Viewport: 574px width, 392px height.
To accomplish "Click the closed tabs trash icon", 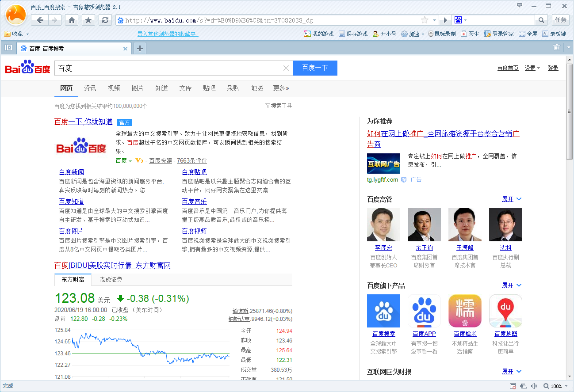I will click(x=557, y=48).
